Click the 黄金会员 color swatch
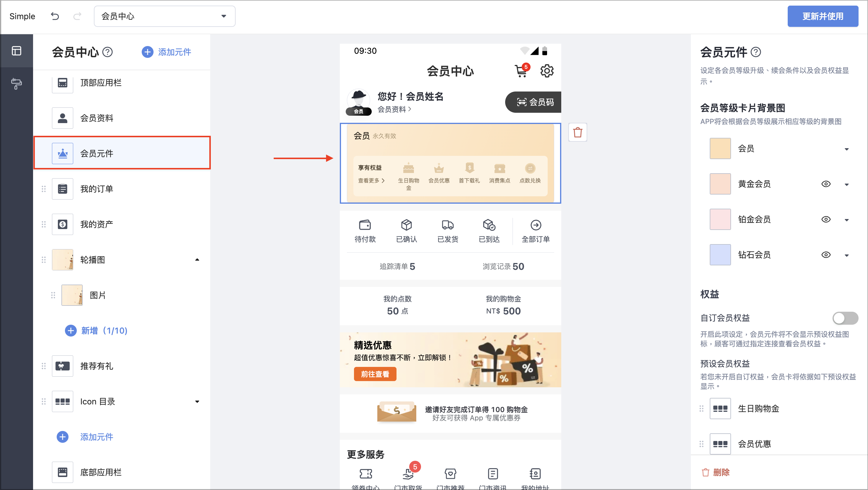 720,184
